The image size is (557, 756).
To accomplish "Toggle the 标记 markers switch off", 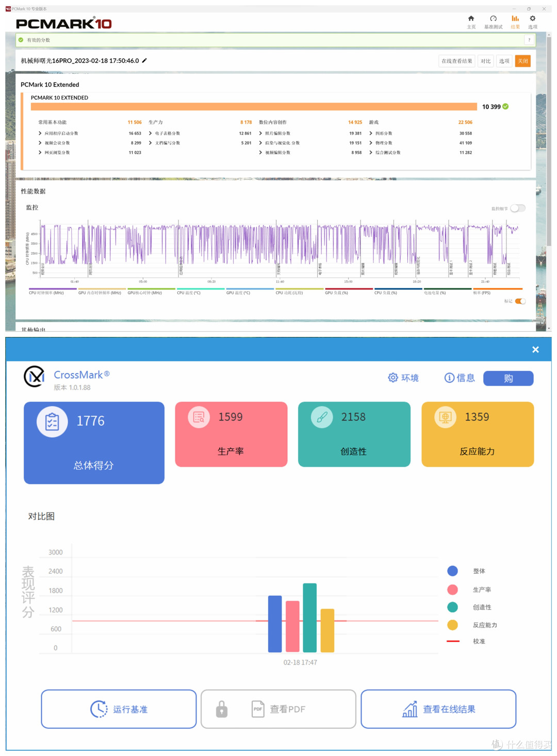I will tap(520, 301).
